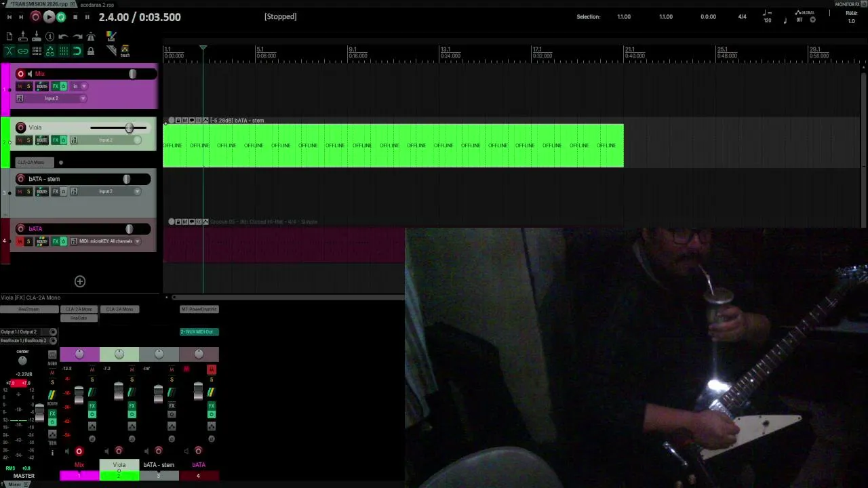Toggle the green Repeat loop button
868x488 pixels.
click(61, 17)
